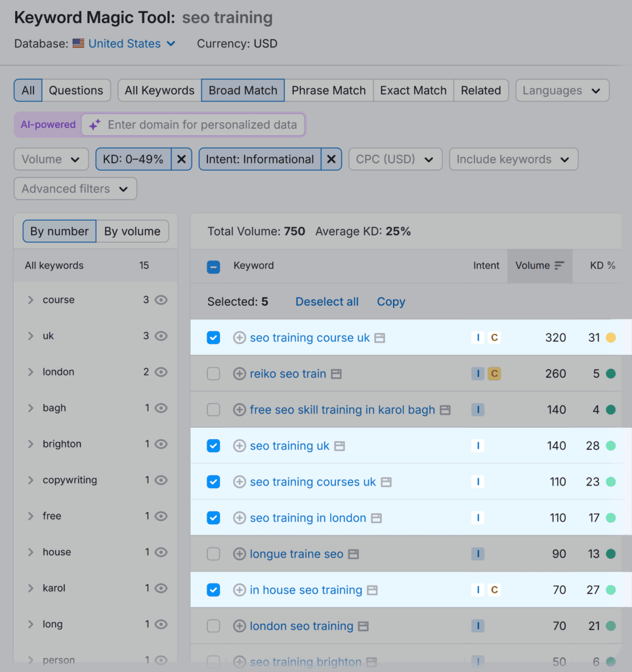Image resolution: width=632 pixels, height=672 pixels.
Task: Open the Languages dropdown
Action: click(562, 90)
